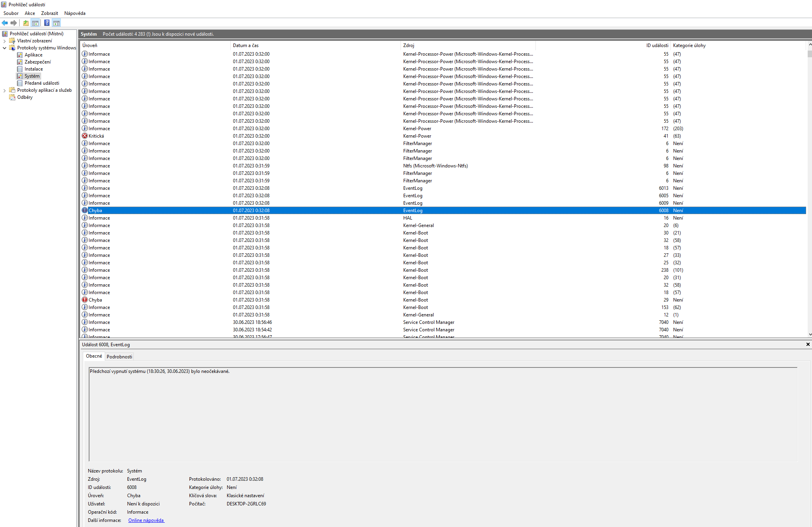Click the event list scroll down arrow
This screenshot has height=527, width=812.
coord(810,334)
